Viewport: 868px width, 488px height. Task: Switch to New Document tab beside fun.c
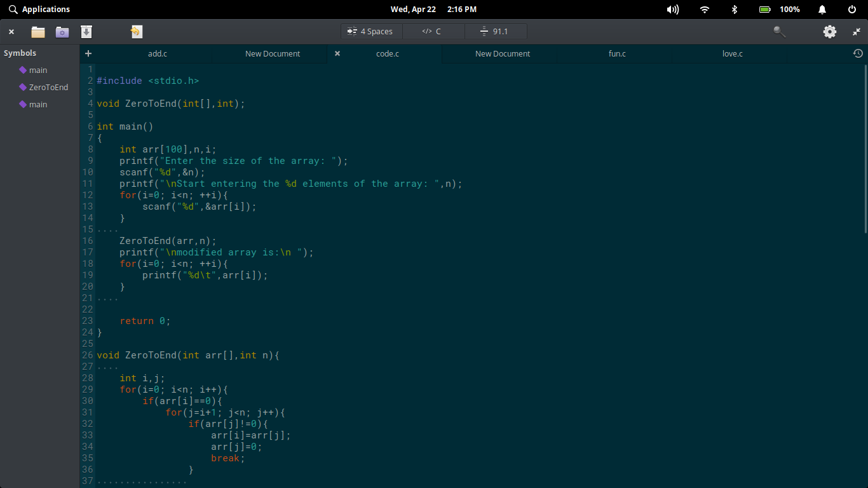(503, 53)
